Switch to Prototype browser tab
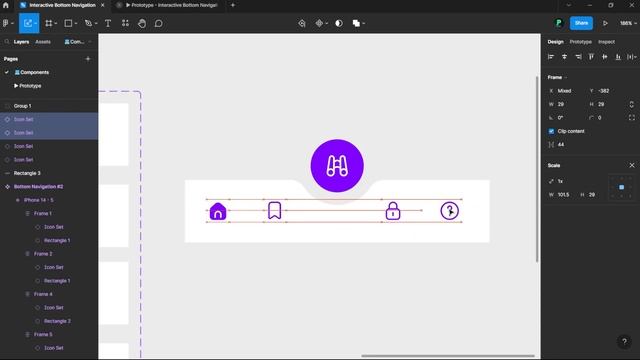640x360 pixels. click(167, 5)
